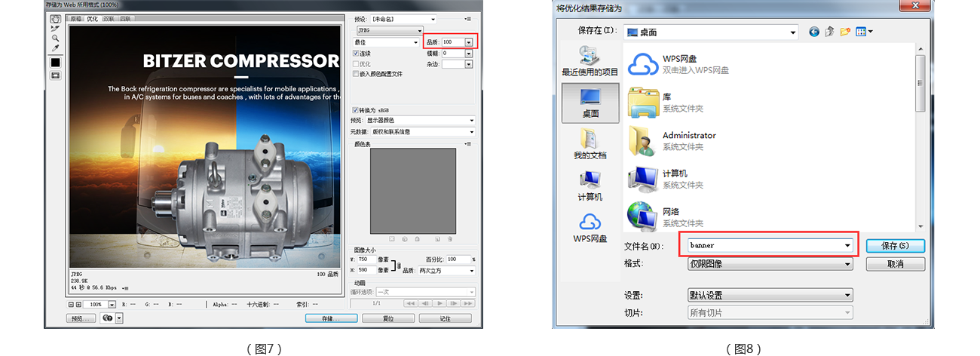Screen dimensions: 980x356
Task: Switch to the 双联 tab
Action: tap(109, 19)
